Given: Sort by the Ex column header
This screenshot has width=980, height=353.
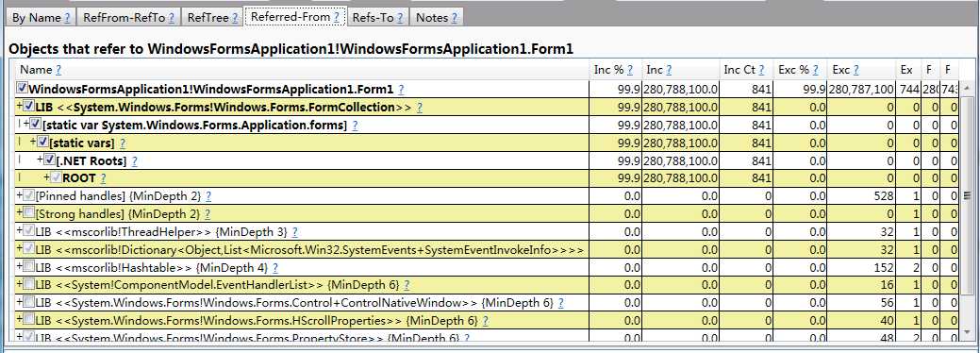Looking at the screenshot, I should tap(906, 70).
